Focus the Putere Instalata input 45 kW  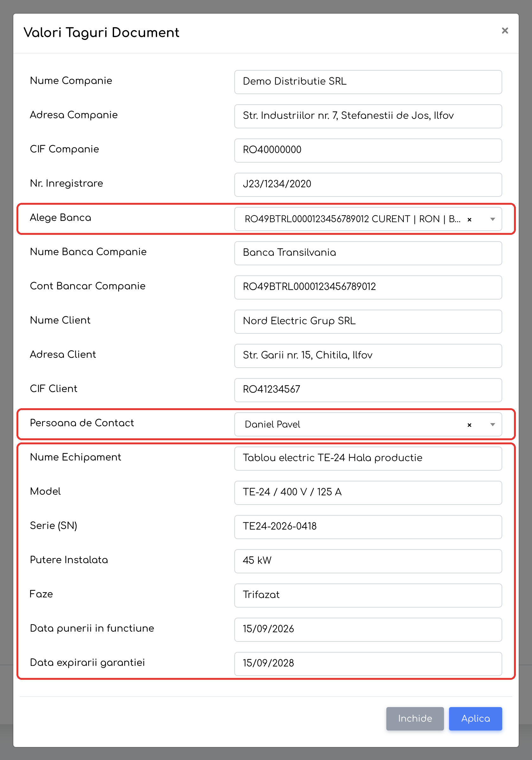(x=368, y=561)
